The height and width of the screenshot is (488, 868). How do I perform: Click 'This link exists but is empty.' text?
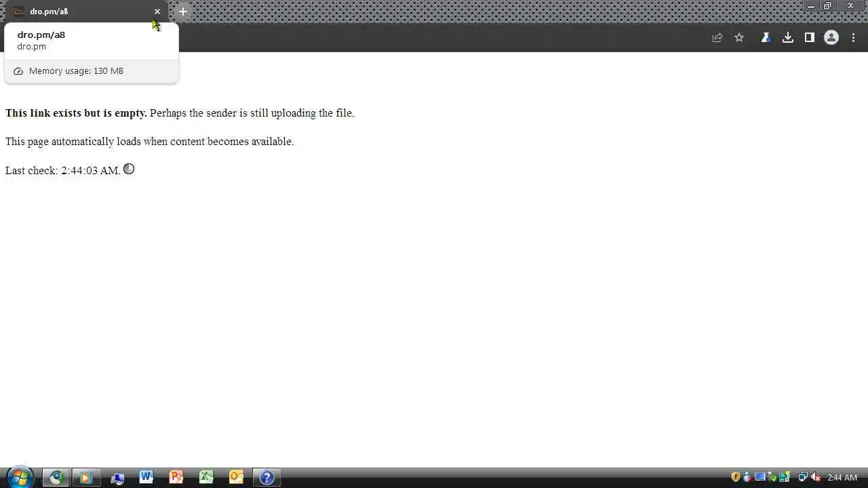coord(76,113)
